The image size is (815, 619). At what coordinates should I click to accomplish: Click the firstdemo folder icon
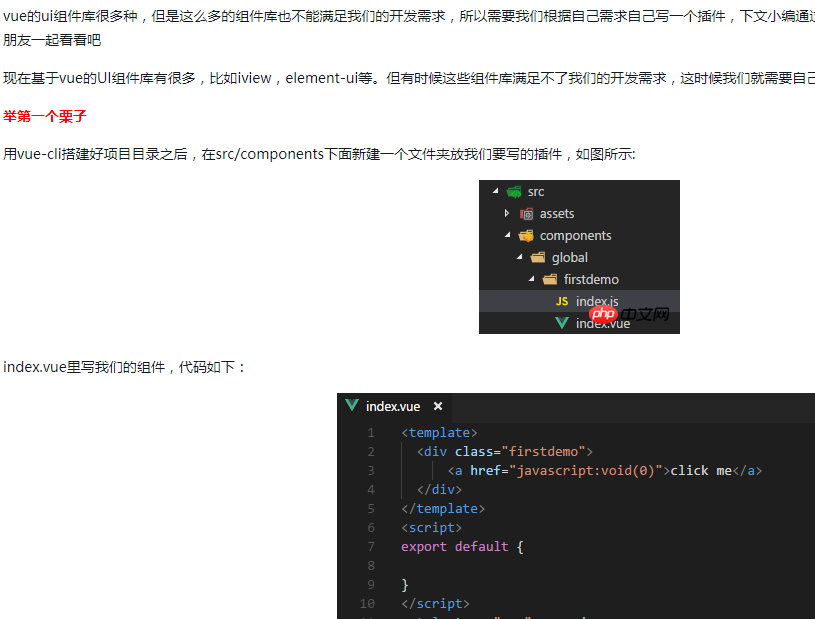coord(549,279)
